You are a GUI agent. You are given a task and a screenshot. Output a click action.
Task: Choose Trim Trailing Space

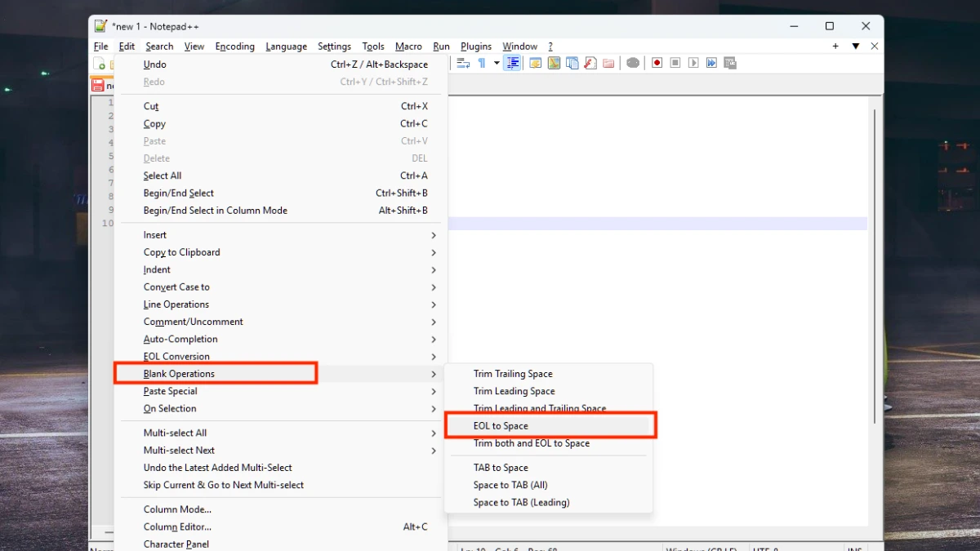(x=549, y=374)
